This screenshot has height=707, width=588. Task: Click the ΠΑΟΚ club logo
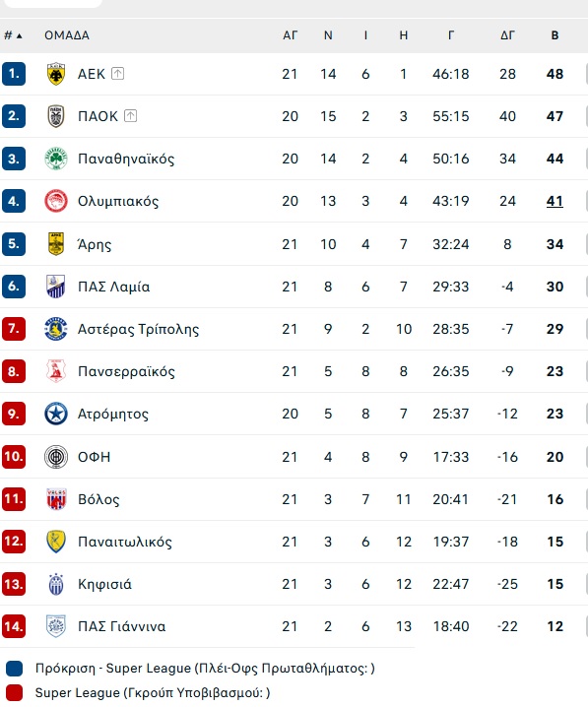tap(56, 116)
